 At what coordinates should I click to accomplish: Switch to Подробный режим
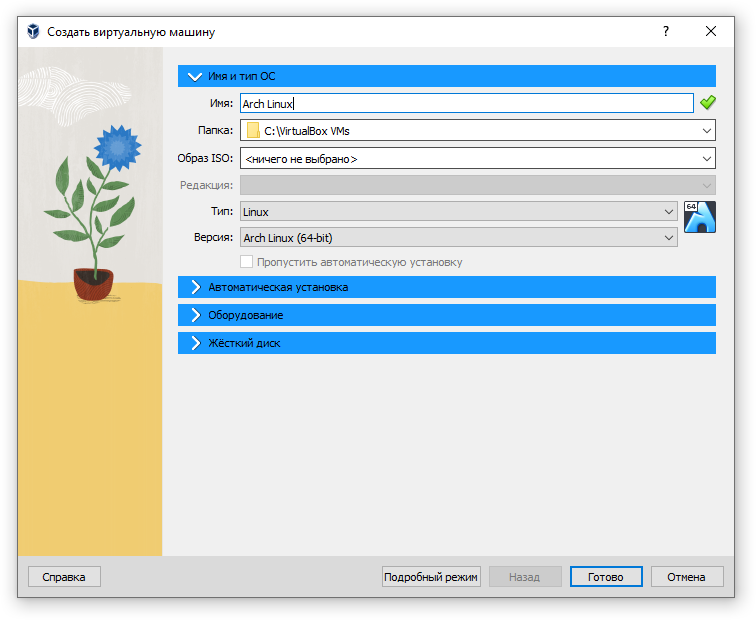[431, 577]
